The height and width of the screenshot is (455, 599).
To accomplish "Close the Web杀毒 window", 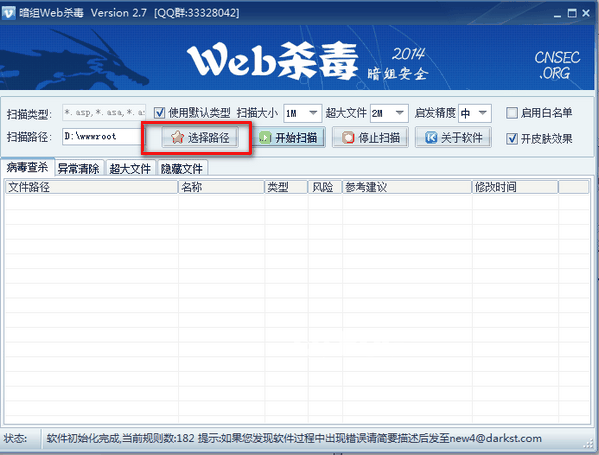I will 586,13.
